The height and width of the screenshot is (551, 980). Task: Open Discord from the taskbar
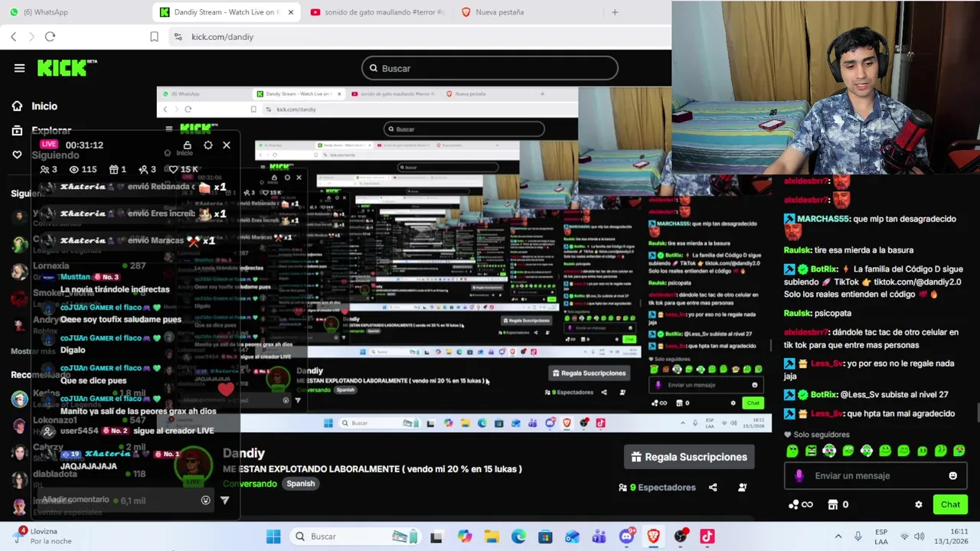[626, 536]
